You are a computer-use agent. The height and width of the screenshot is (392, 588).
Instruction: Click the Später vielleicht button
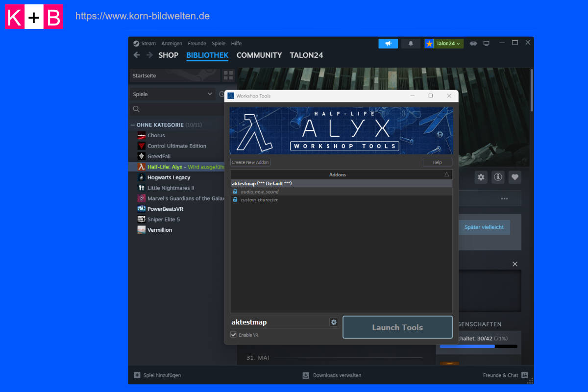coord(484,227)
